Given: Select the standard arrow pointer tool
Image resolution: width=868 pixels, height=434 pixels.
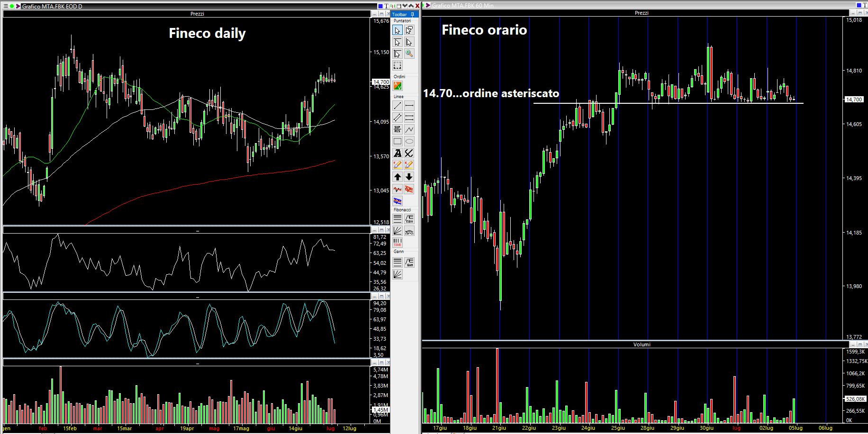Looking at the screenshot, I should [398, 30].
